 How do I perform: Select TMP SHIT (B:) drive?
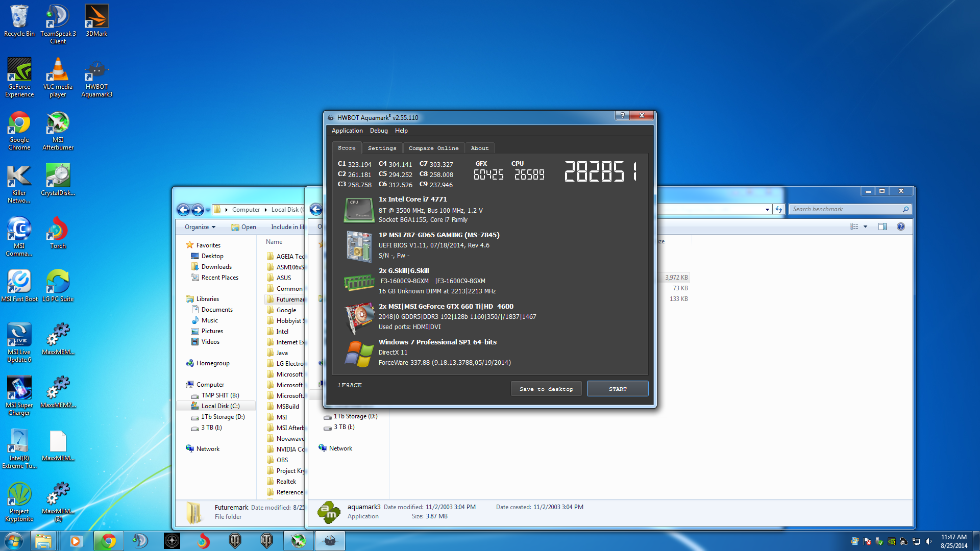click(220, 395)
